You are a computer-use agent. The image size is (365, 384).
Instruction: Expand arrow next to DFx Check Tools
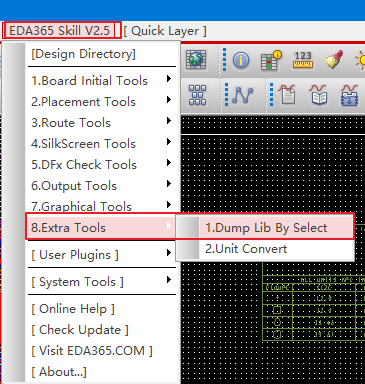pos(169,163)
